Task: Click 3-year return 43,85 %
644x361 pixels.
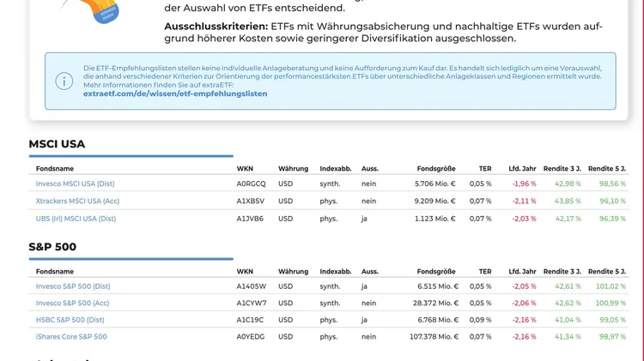Action: (x=568, y=201)
